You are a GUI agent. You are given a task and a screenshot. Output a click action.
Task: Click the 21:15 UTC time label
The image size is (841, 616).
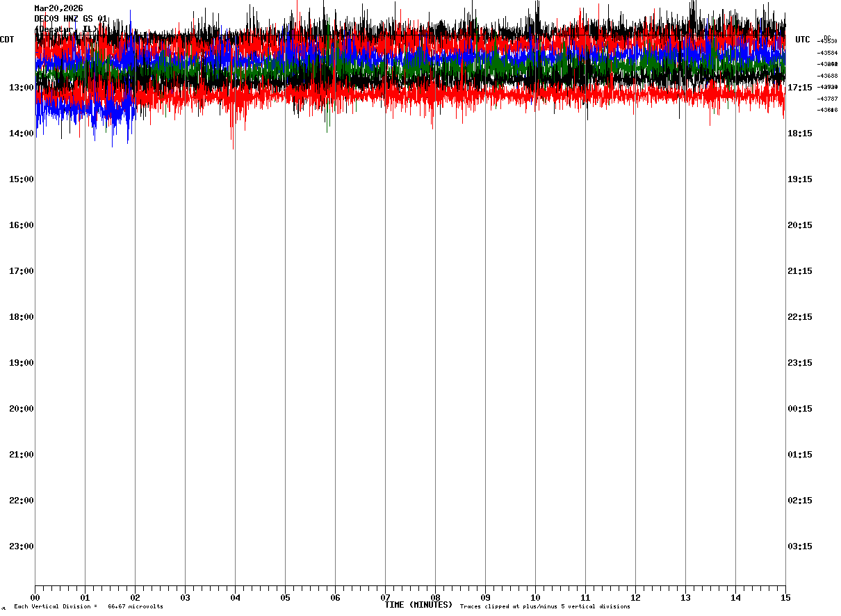click(x=800, y=271)
